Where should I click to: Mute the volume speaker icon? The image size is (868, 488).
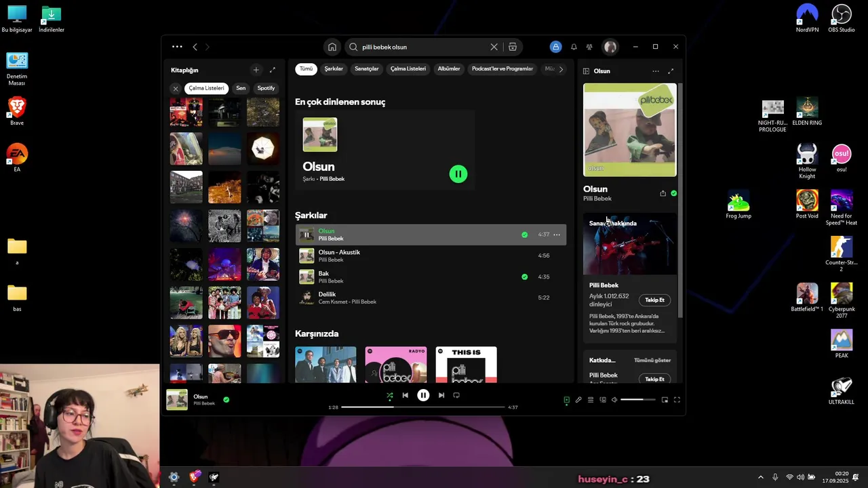point(614,400)
